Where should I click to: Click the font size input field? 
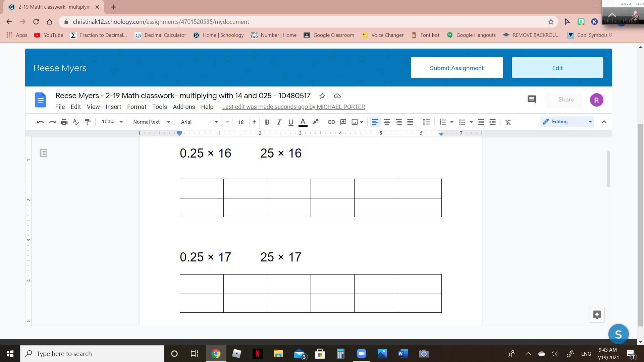[x=240, y=122]
